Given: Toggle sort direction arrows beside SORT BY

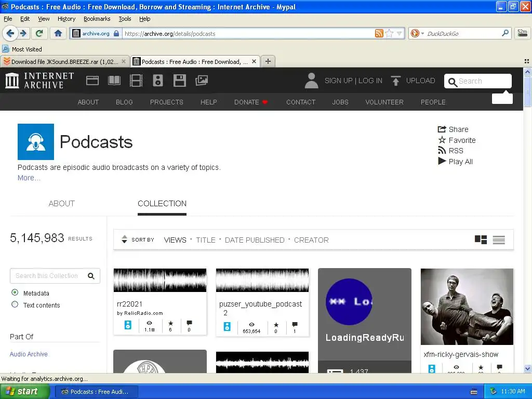Looking at the screenshot, I should (125, 240).
